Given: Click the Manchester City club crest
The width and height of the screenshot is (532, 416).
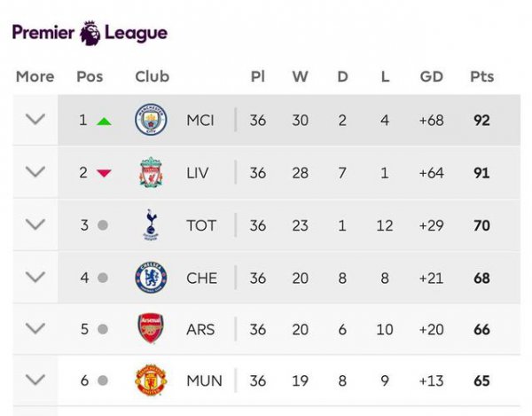Looking at the screenshot, I should tap(151, 120).
